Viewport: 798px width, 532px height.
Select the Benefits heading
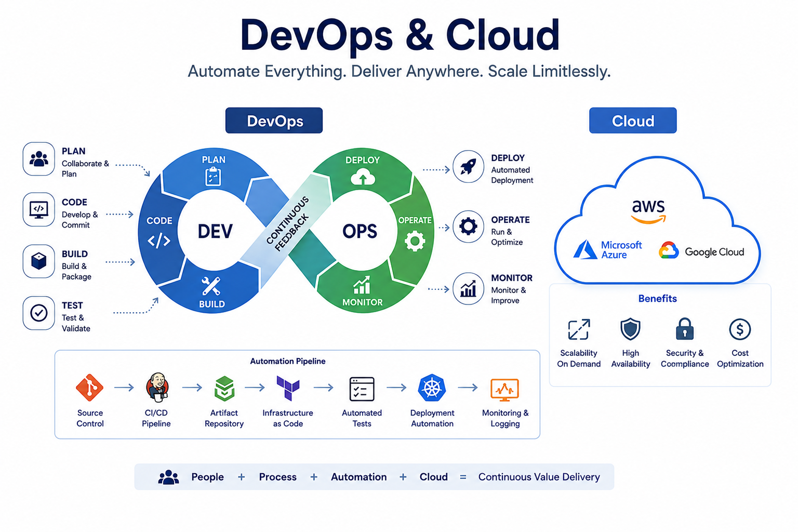[x=657, y=299]
